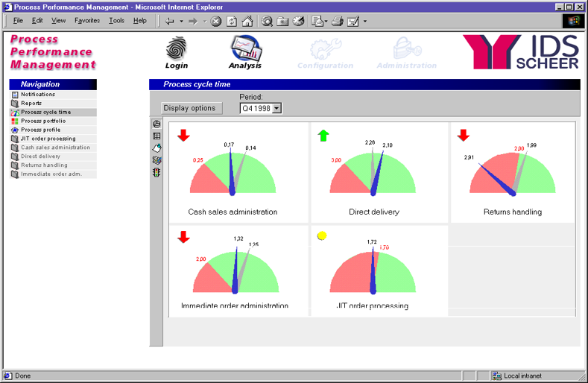Screen dimensions: 588x383
Task: Open the browser History icon
Action: pos(299,22)
